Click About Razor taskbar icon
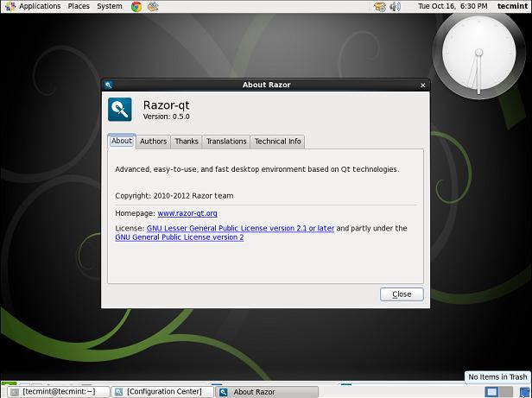532x398 pixels. point(223,392)
